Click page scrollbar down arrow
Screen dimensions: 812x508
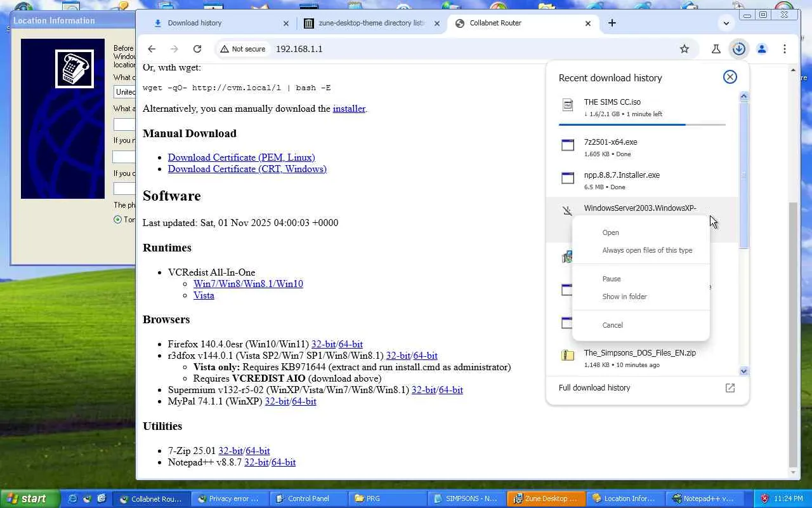[794, 472]
